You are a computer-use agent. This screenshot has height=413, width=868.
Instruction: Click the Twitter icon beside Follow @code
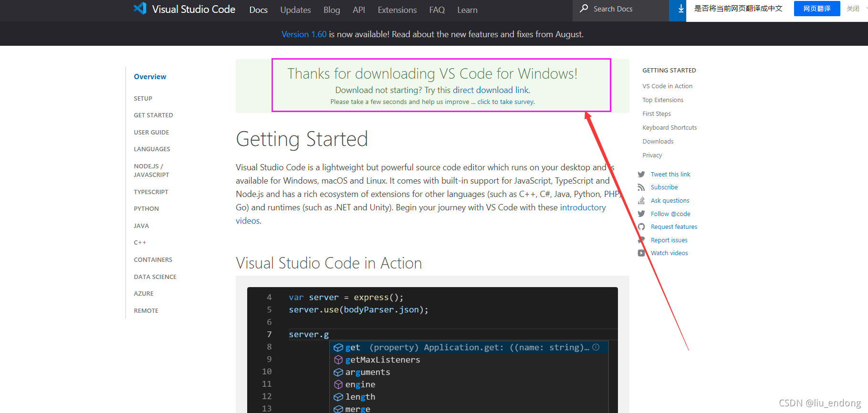click(x=641, y=214)
